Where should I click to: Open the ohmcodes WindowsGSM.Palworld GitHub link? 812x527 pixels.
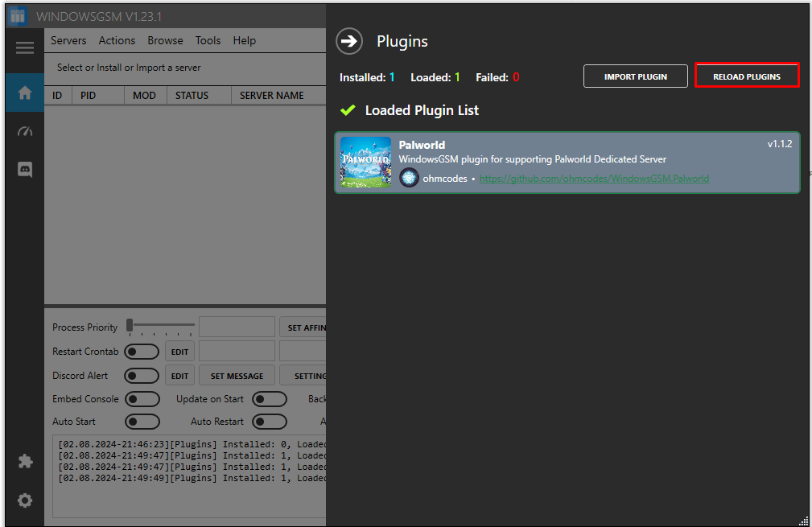point(594,179)
